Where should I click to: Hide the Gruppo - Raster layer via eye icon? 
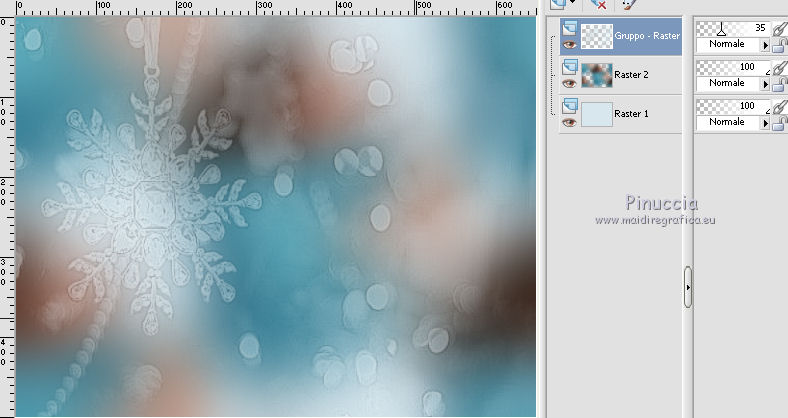[x=569, y=45]
